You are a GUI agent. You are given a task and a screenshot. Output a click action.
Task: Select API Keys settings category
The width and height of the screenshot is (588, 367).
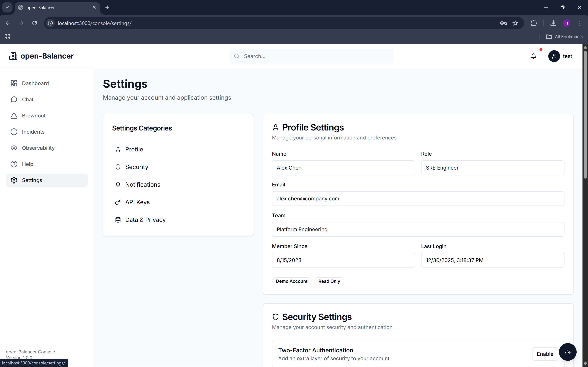point(137,202)
